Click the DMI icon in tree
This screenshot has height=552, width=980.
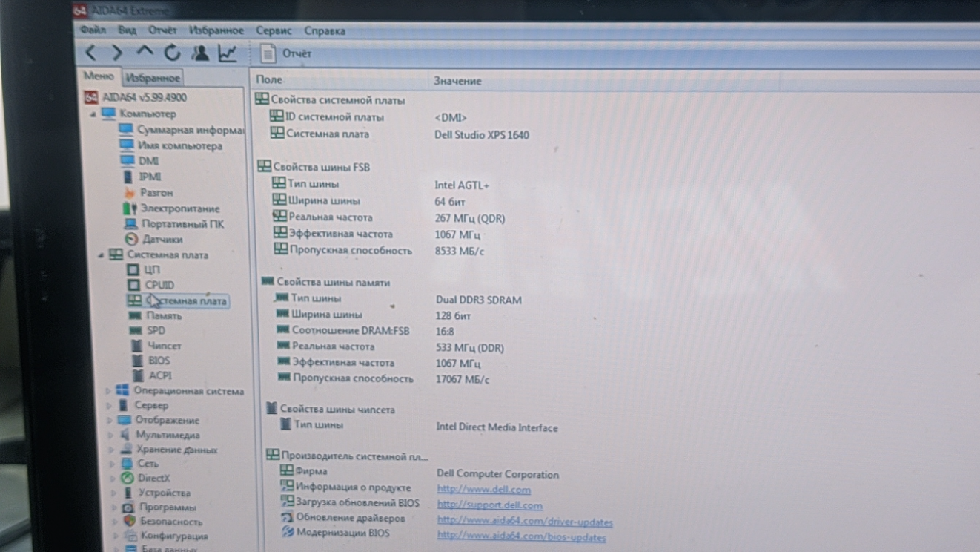tap(127, 161)
